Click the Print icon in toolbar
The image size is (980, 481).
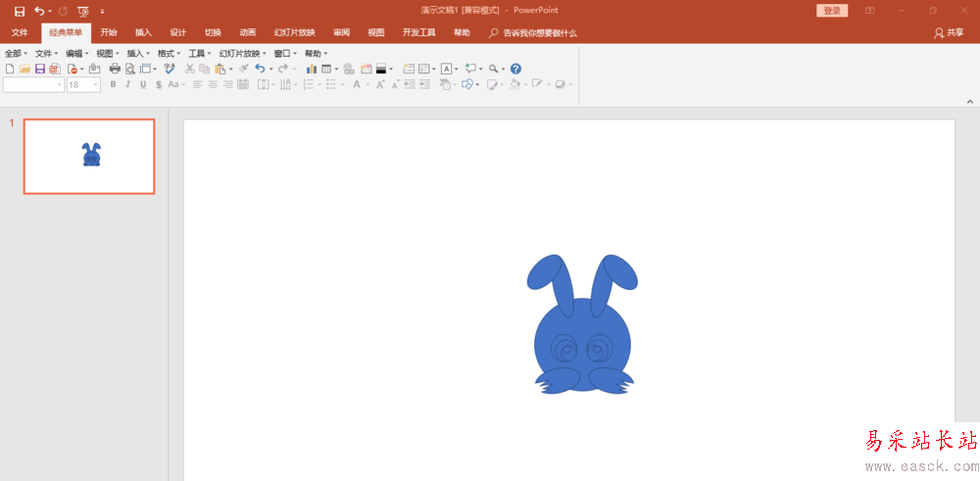(x=115, y=69)
